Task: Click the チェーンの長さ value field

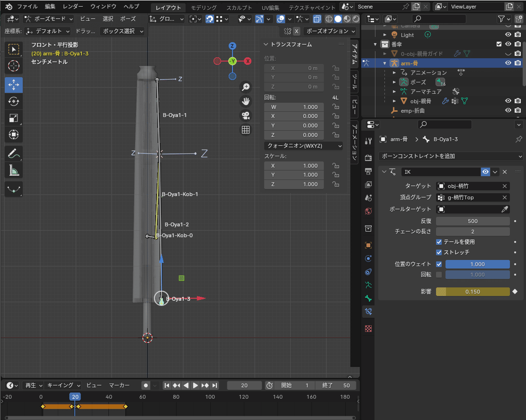Action: [473, 232]
